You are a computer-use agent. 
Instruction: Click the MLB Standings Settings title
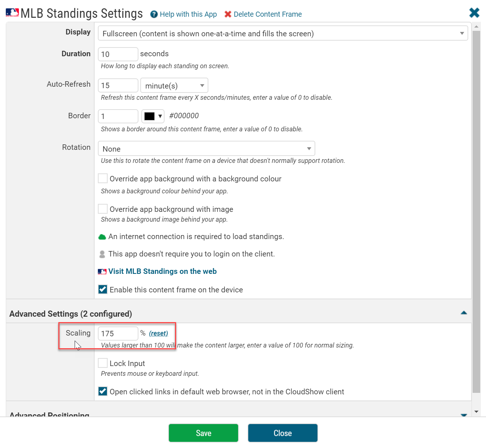click(x=82, y=13)
